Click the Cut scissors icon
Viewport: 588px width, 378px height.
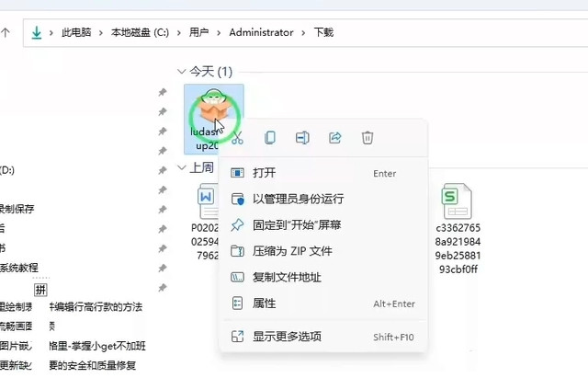point(237,138)
